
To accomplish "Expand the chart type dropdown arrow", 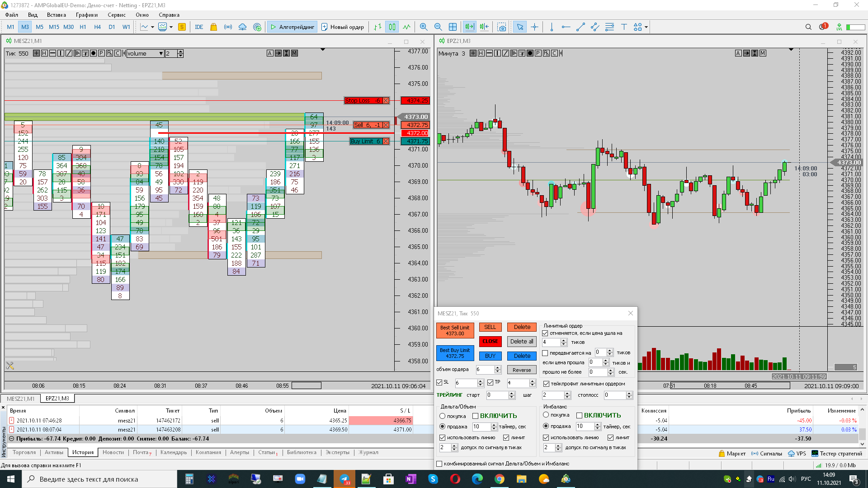I will tap(152, 27).
